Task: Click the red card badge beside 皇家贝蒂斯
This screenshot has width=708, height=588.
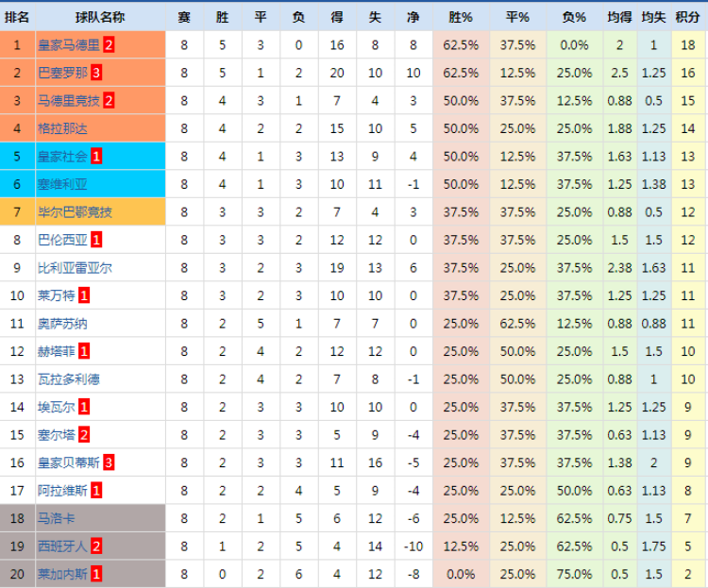Action: coord(110,462)
